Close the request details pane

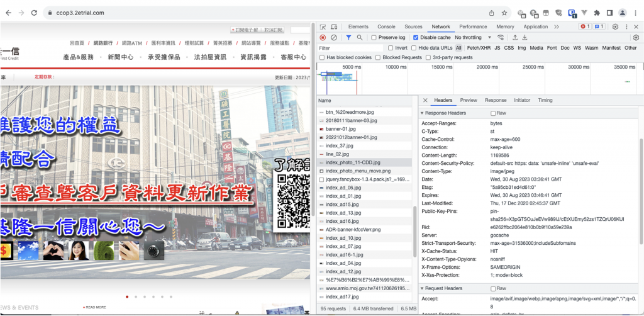pyautogui.click(x=425, y=100)
